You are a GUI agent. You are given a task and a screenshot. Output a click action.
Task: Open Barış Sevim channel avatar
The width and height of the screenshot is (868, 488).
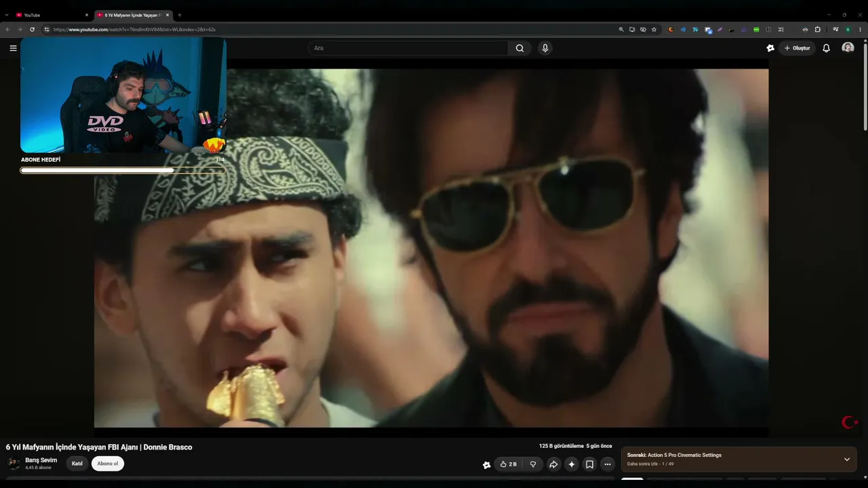[x=14, y=464]
